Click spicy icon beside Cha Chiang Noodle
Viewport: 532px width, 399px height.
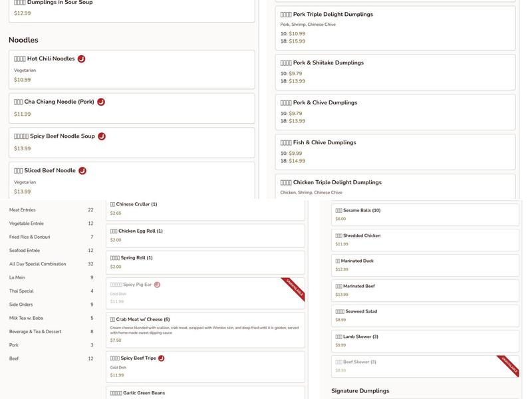click(x=101, y=102)
